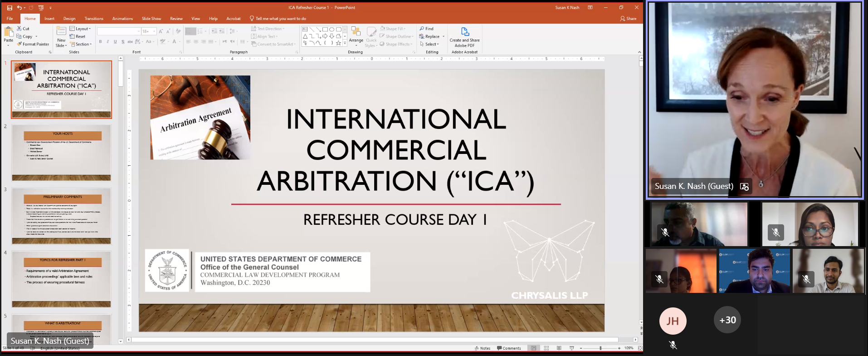The width and height of the screenshot is (868, 356).
Task: Open the font name combo box
Action: (x=119, y=31)
